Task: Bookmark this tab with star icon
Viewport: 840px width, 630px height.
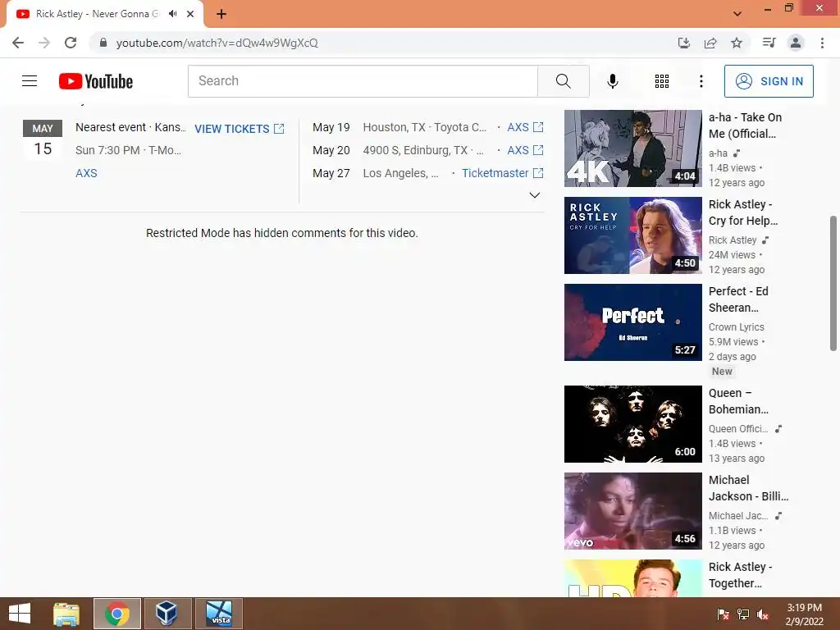Action: [737, 43]
